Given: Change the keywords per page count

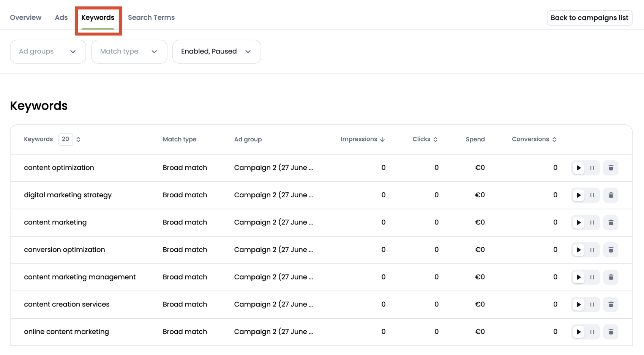Looking at the screenshot, I should point(65,139).
